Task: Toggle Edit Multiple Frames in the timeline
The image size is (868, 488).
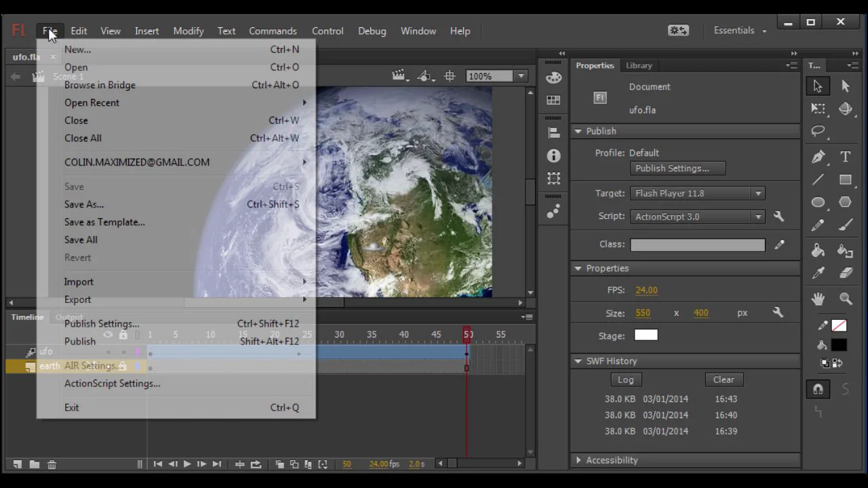Action: click(x=308, y=464)
